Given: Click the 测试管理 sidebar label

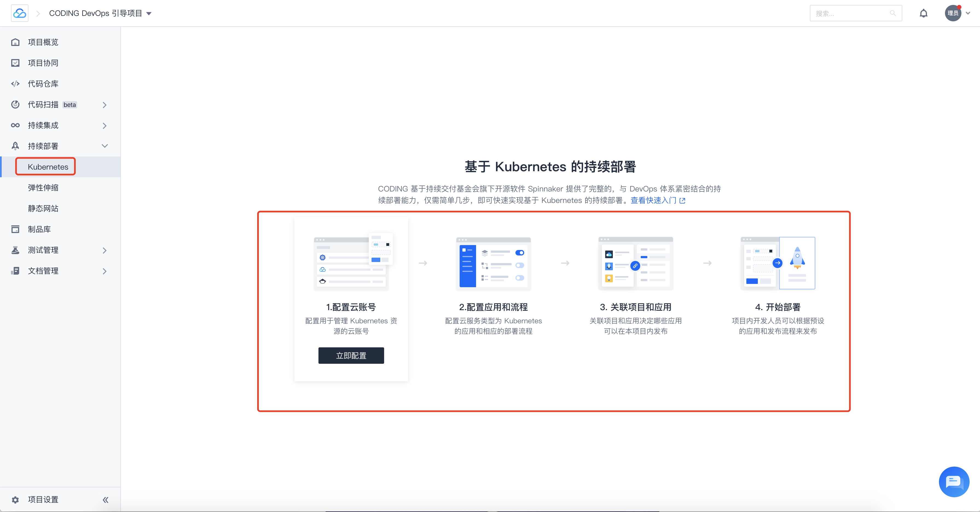Looking at the screenshot, I should coord(43,250).
